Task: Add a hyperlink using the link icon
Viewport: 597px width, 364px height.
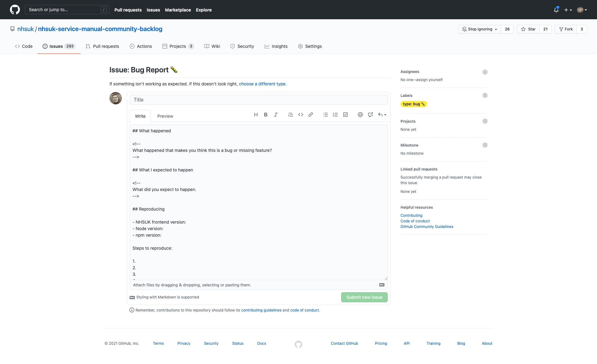Action: tap(310, 115)
